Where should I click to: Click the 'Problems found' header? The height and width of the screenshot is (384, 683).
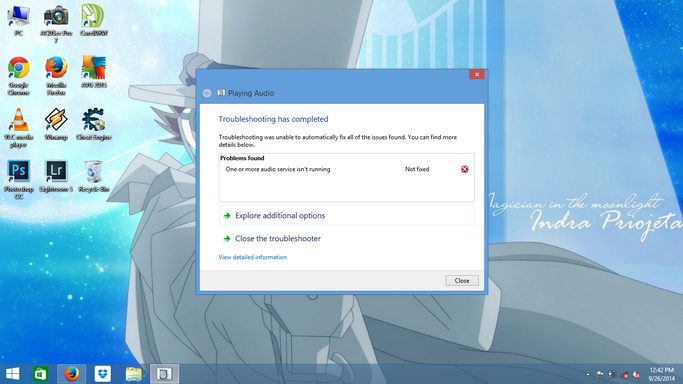tap(242, 158)
